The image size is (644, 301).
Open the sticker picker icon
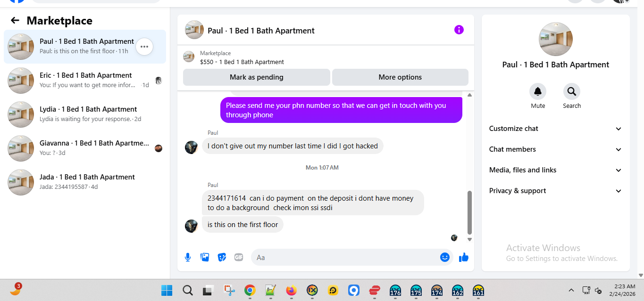point(222,257)
